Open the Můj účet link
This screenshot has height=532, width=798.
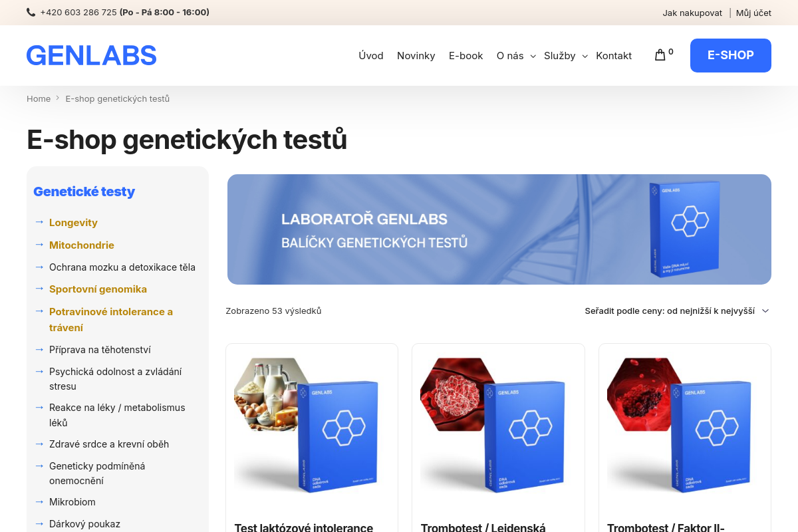(x=753, y=13)
